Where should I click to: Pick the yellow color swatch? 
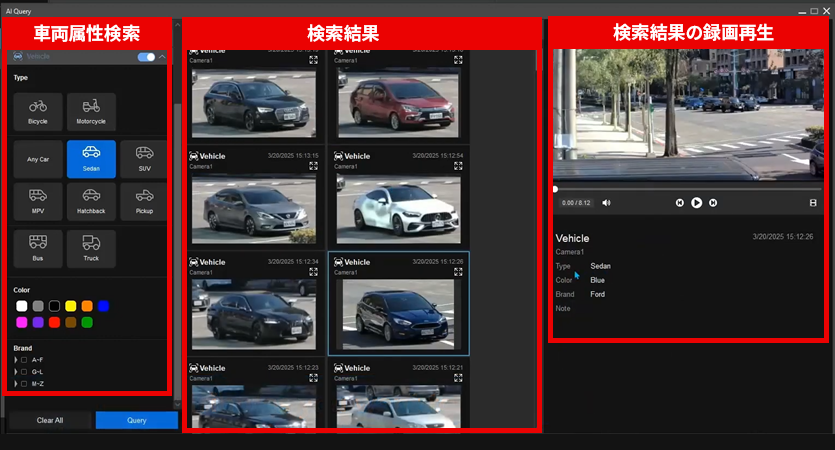(70, 305)
